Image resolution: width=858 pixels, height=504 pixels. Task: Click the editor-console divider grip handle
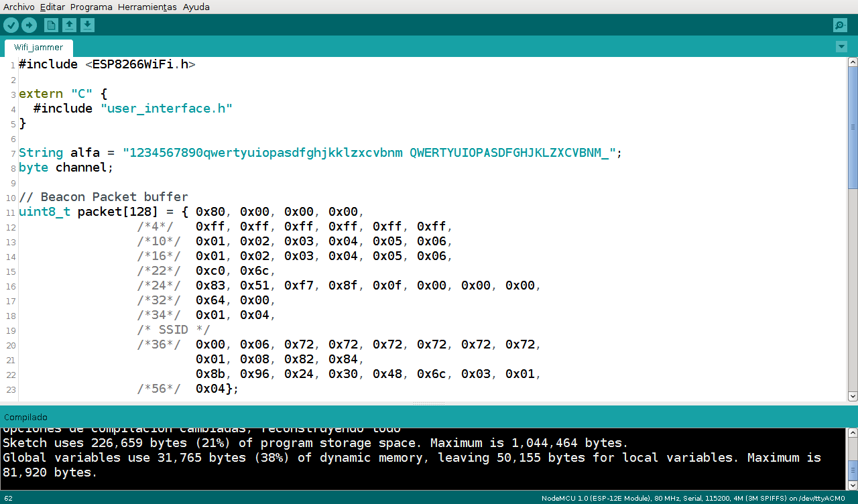click(429, 403)
